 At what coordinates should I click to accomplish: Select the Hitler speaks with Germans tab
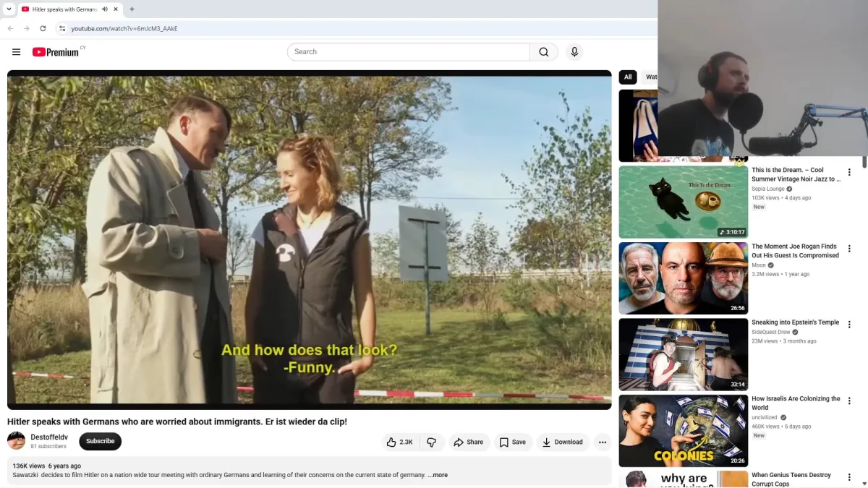point(64,9)
